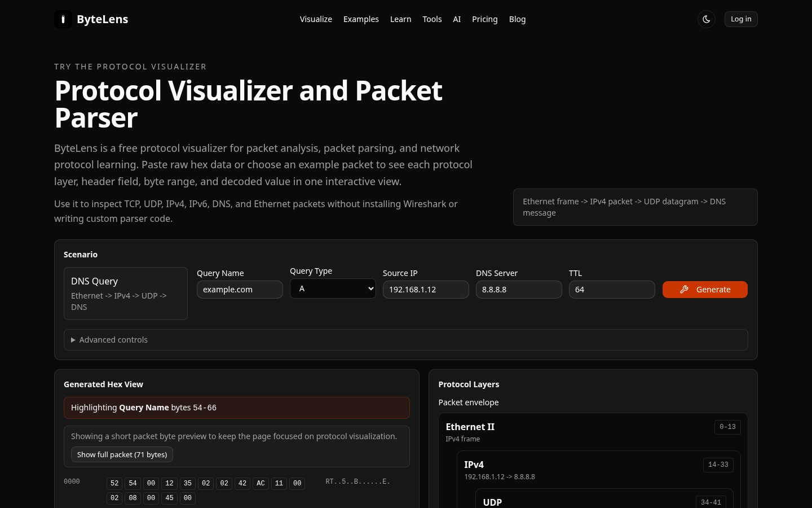Click the Ethernet frame -> IPv4 packet summary box
The height and width of the screenshot is (508, 812).
pyautogui.click(x=636, y=207)
